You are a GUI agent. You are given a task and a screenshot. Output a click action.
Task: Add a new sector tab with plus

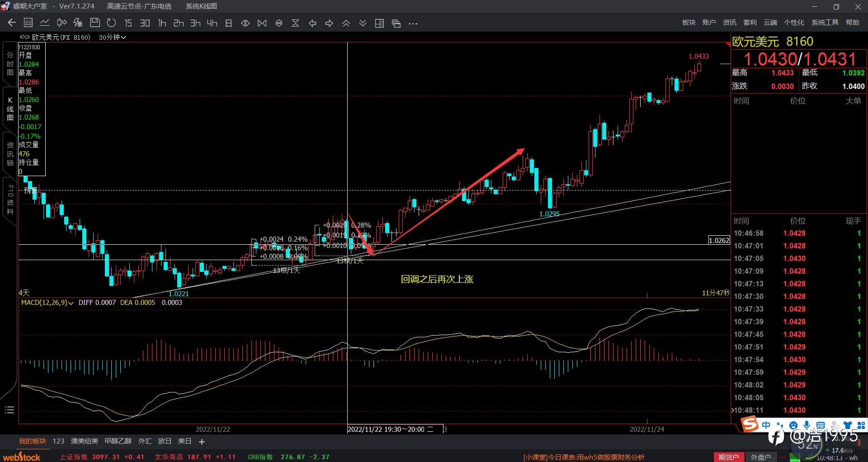coord(202,442)
